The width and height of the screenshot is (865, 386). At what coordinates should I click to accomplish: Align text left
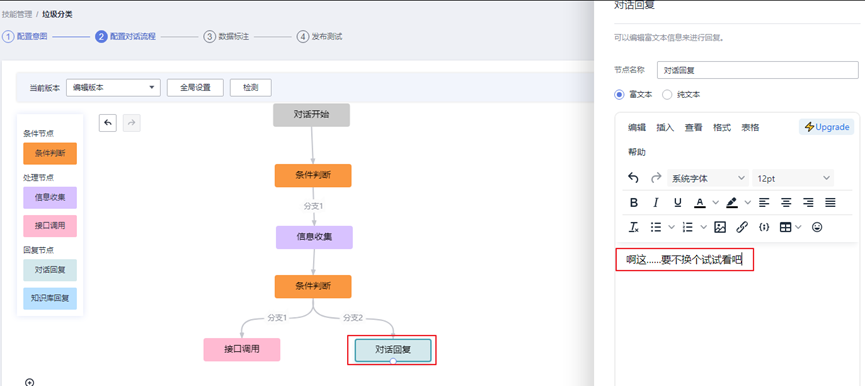click(x=764, y=202)
